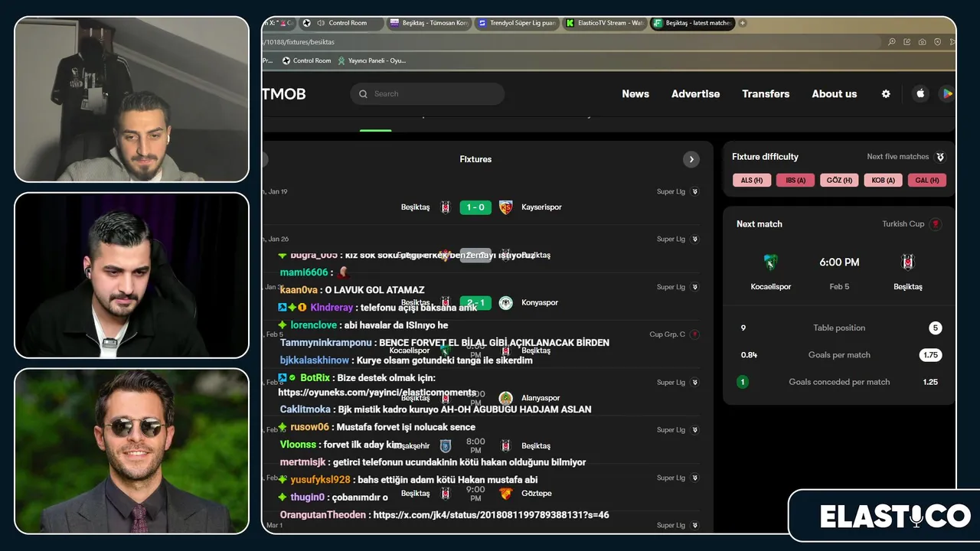
Task: Click the search magnifier icon in site header
Action: point(364,93)
